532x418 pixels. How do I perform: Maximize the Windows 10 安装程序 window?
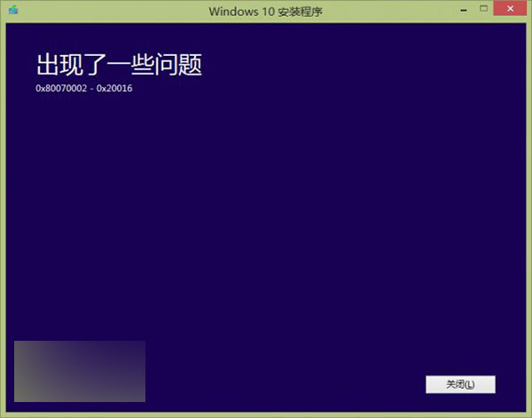click(483, 9)
